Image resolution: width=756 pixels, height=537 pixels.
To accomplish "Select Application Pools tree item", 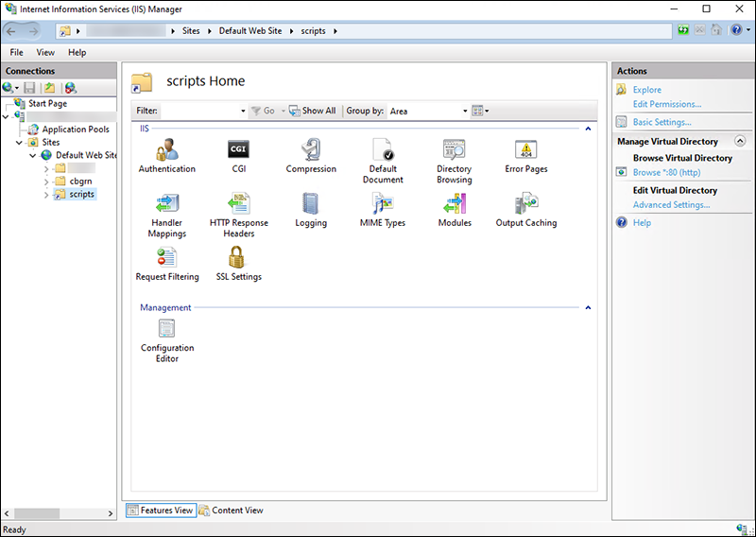I will (76, 130).
